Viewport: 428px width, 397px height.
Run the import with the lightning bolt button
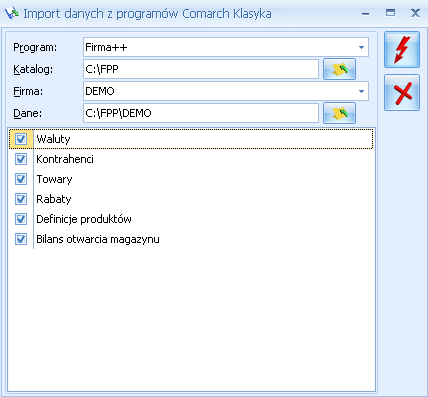pos(402,49)
